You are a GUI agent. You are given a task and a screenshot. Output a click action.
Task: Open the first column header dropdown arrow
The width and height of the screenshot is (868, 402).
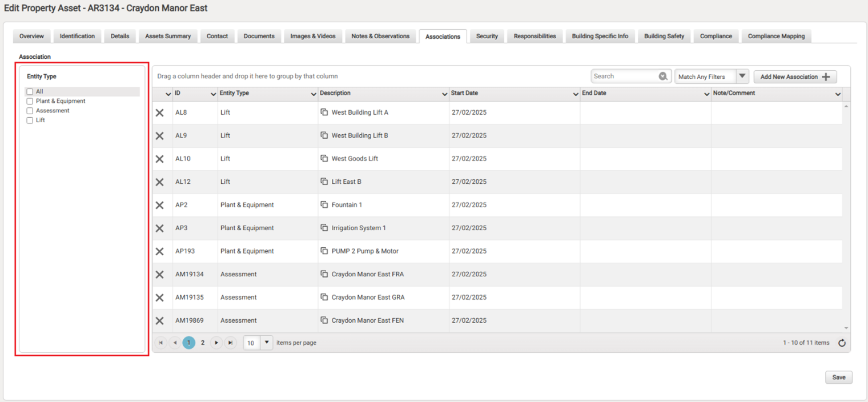(168, 94)
